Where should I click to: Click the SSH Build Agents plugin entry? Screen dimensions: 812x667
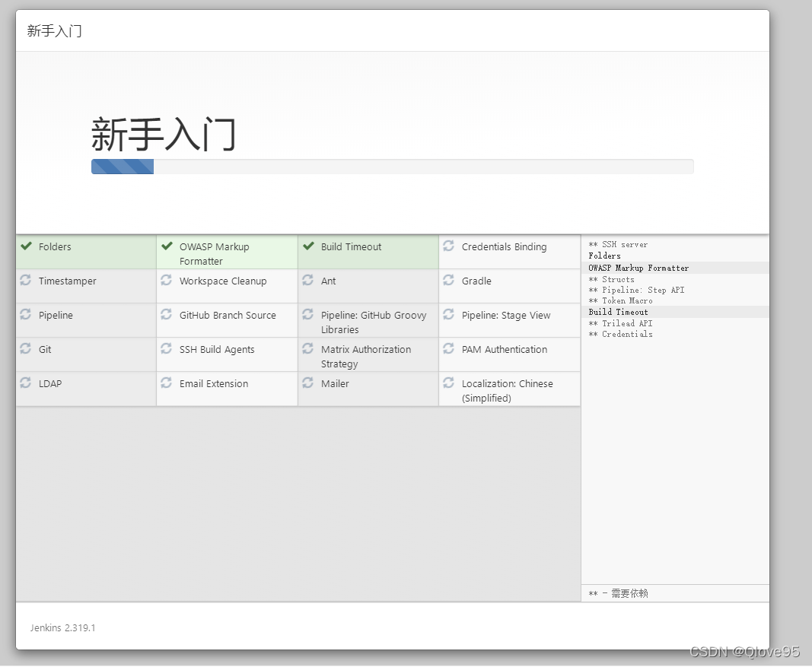(216, 349)
